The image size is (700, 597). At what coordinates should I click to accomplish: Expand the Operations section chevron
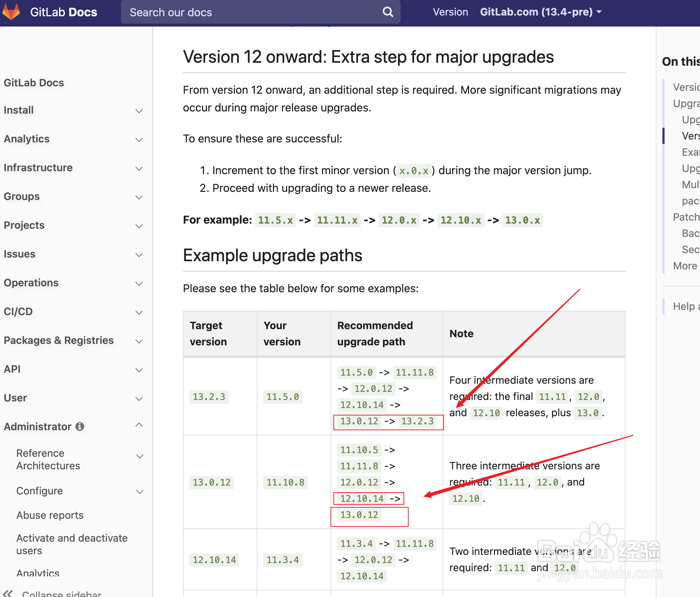pyautogui.click(x=139, y=283)
